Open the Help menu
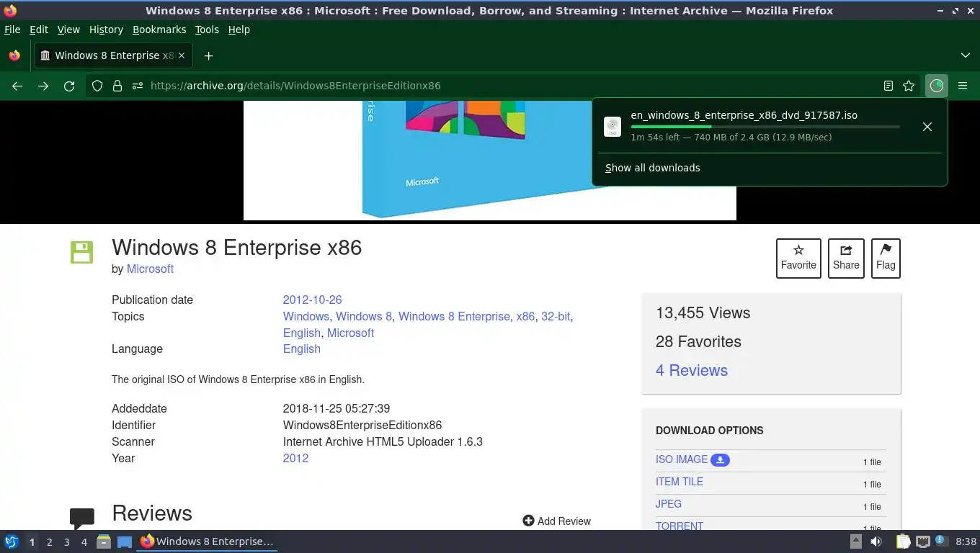Viewport: 980px width, 553px height. point(239,30)
